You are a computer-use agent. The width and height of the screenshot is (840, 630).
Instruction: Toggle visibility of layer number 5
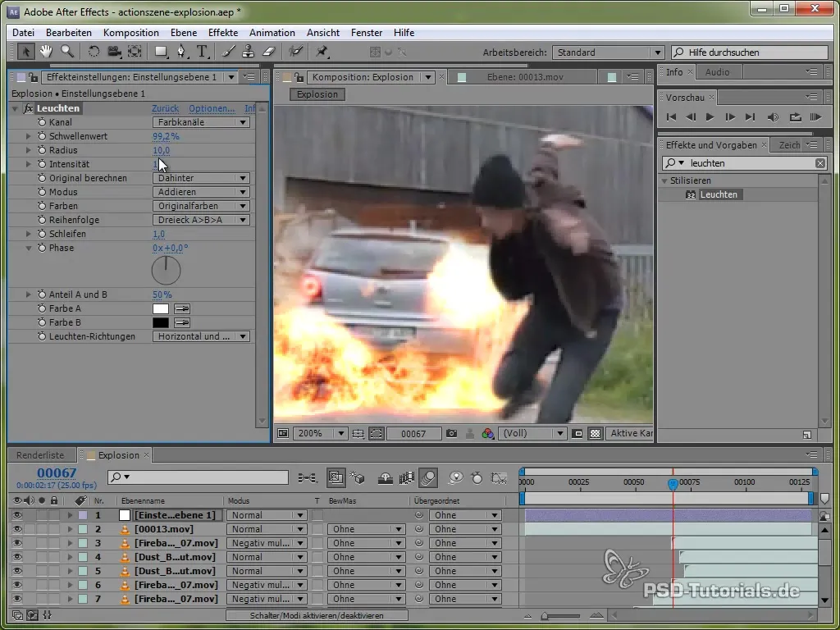[x=17, y=571]
